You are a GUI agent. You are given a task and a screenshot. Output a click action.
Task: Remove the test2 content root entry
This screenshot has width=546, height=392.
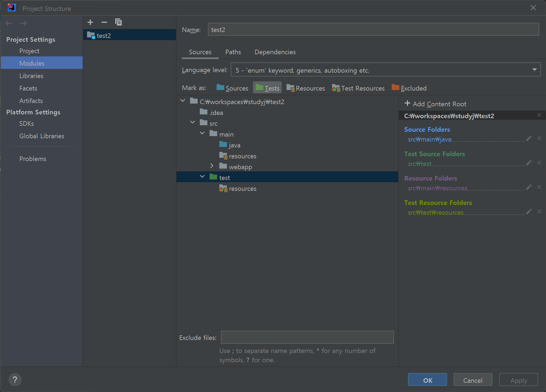pyautogui.click(x=539, y=115)
